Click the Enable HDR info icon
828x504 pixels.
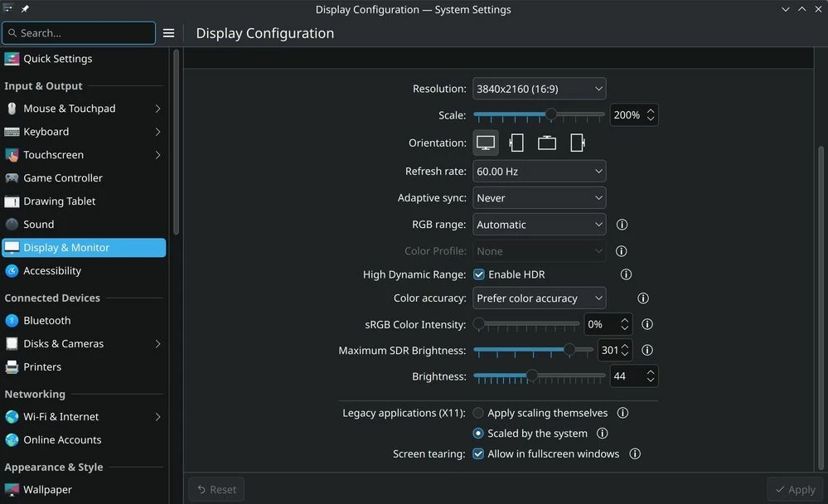point(627,274)
